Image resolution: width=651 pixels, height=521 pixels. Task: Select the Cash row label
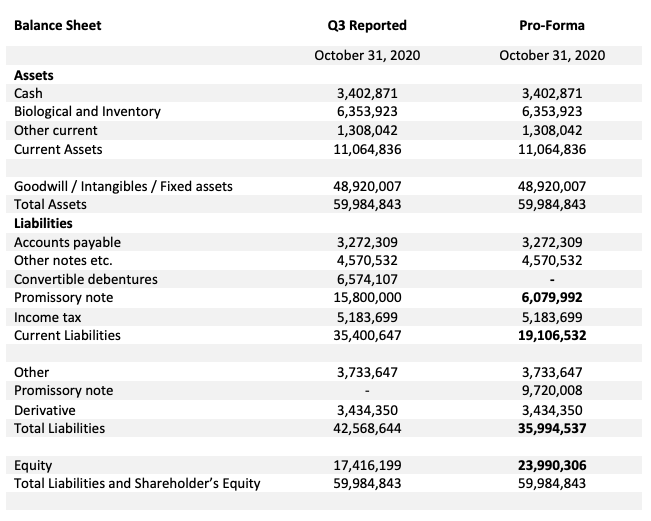pos(28,93)
